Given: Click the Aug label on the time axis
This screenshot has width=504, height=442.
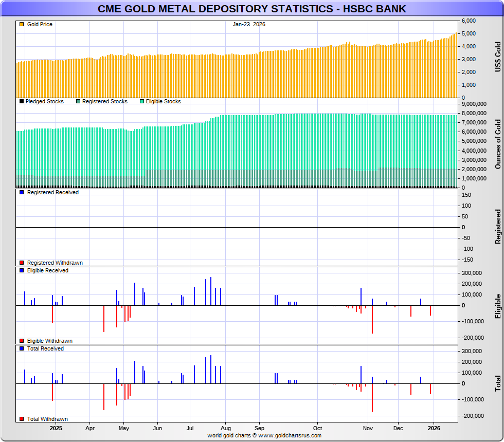Looking at the screenshot, I should point(225,428).
